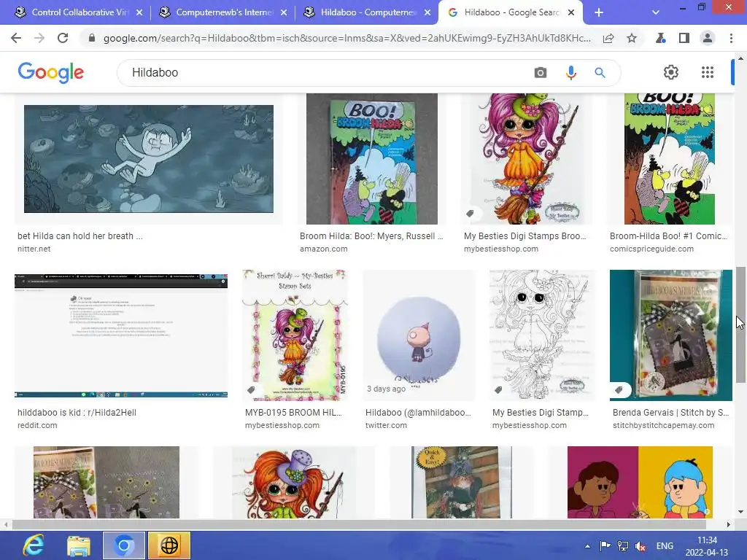Close the Control Collaborative Virtual tab
This screenshot has width=747, height=560.
pos(139,12)
